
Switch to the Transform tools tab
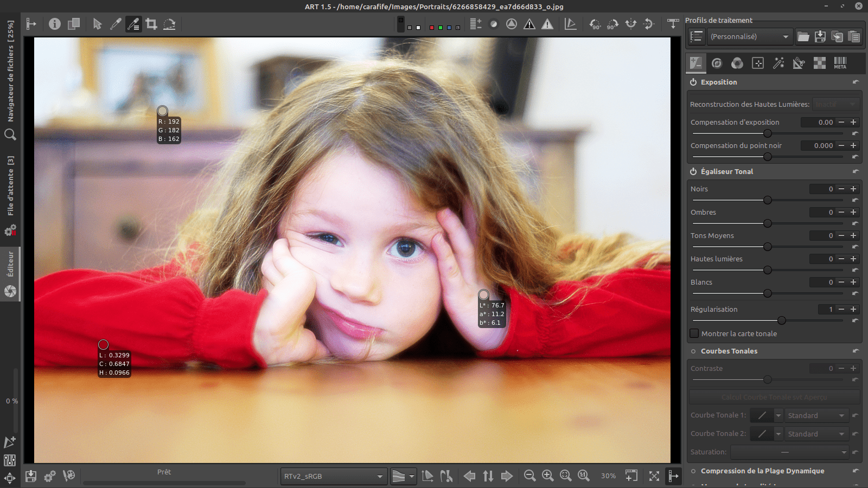click(799, 63)
